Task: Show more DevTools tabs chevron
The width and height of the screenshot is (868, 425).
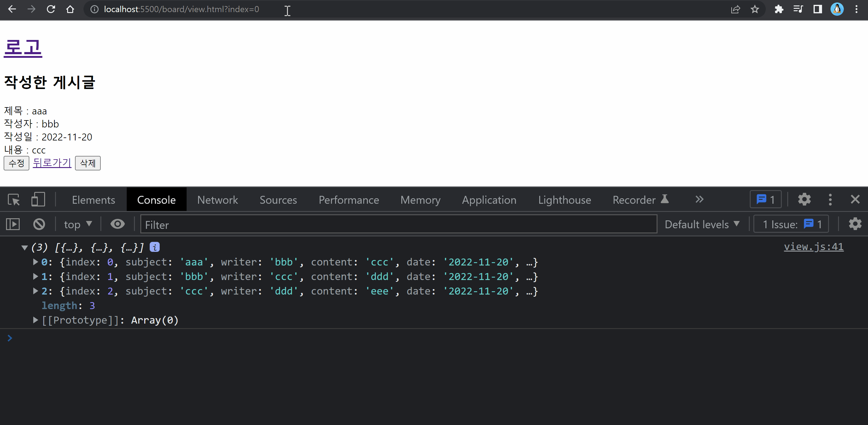Action: [x=700, y=200]
